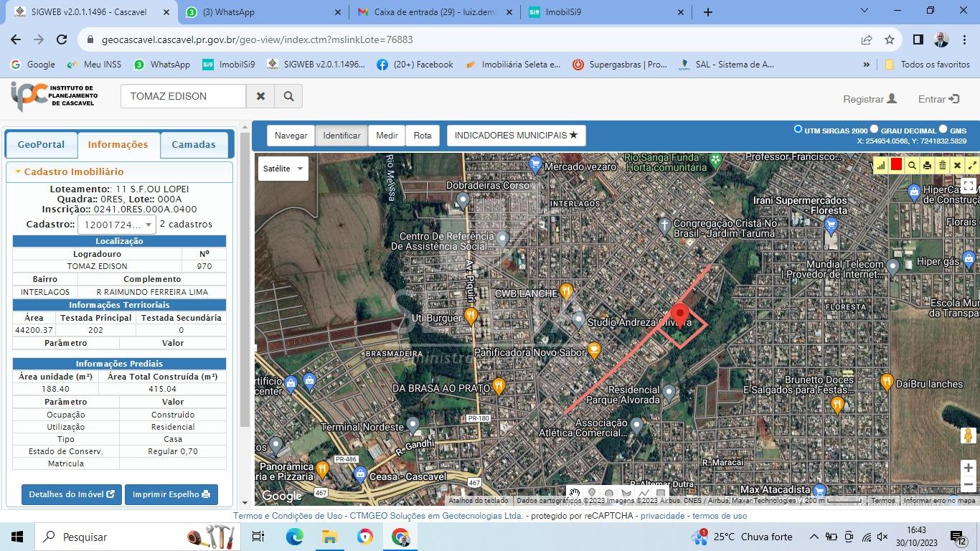Select the polyline drawing tool
Image resolution: width=980 pixels, height=551 pixels.
pyautogui.click(x=644, y=494)
